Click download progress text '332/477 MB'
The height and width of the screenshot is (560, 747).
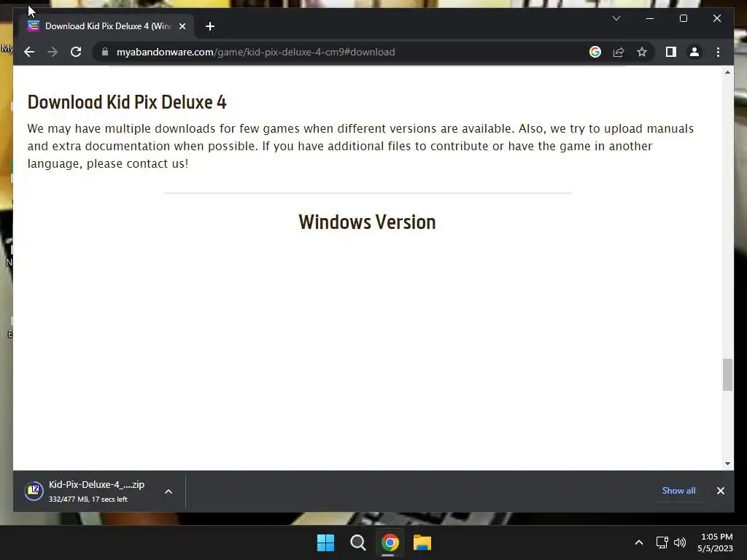(x=68, y=499)
